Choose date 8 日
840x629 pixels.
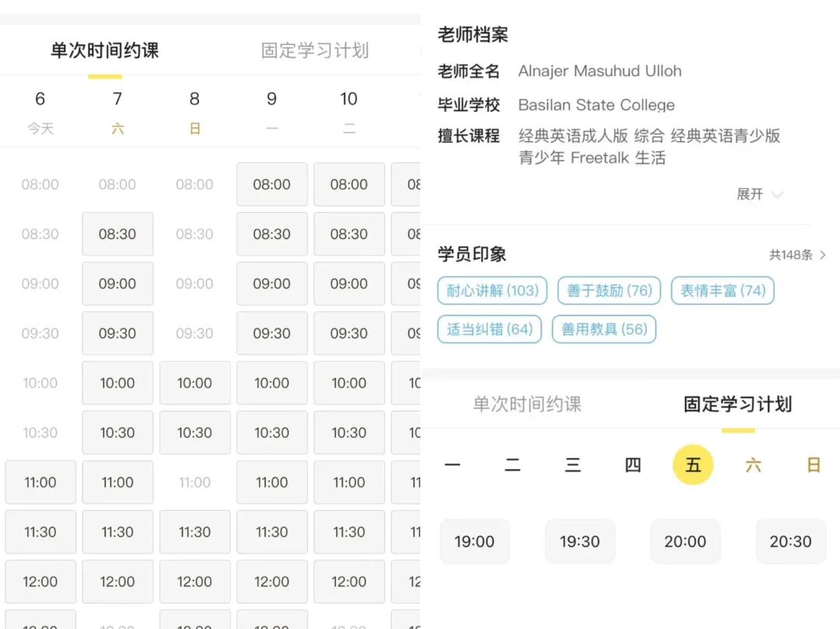coord(194,113)
